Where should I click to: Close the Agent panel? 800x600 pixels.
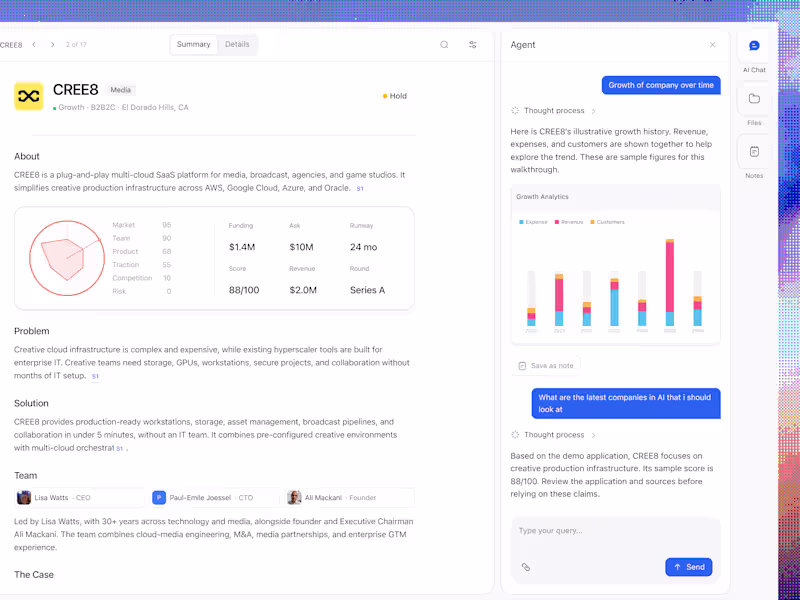coord(713,45)
